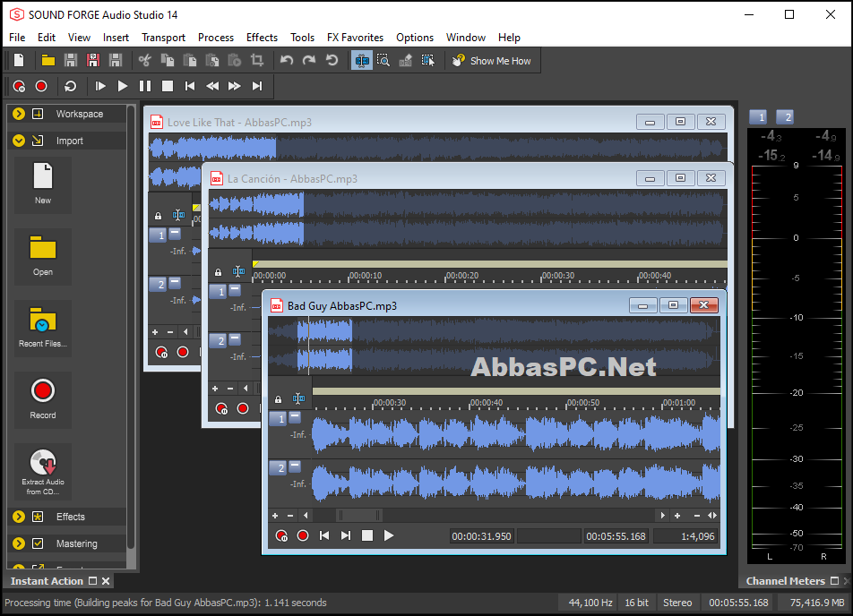The image size is (853, 616).
Task: Open the Effects menu
Action: coord(262,38)
